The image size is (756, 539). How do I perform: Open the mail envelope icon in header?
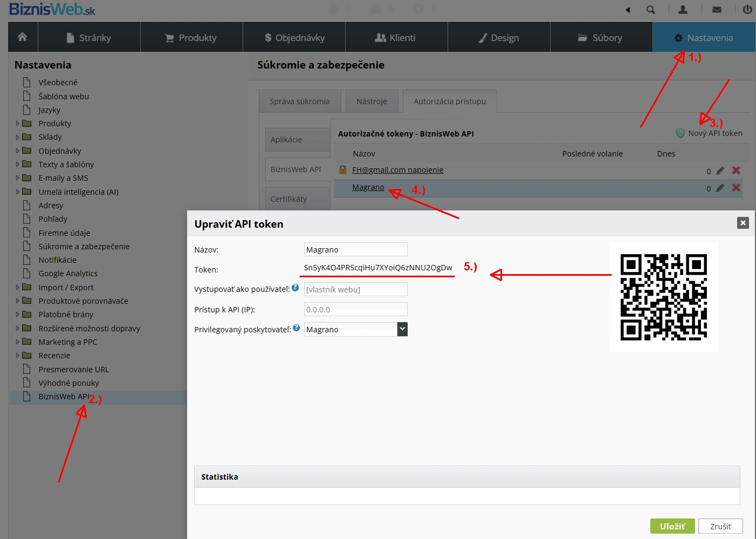717,10
